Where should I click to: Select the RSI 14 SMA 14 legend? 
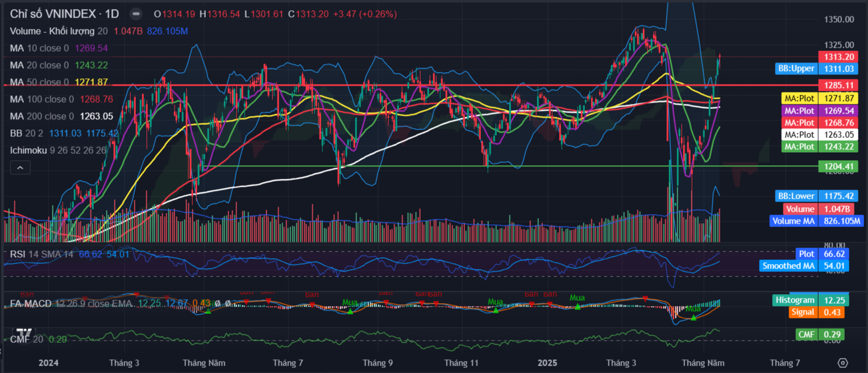(41, 254)
